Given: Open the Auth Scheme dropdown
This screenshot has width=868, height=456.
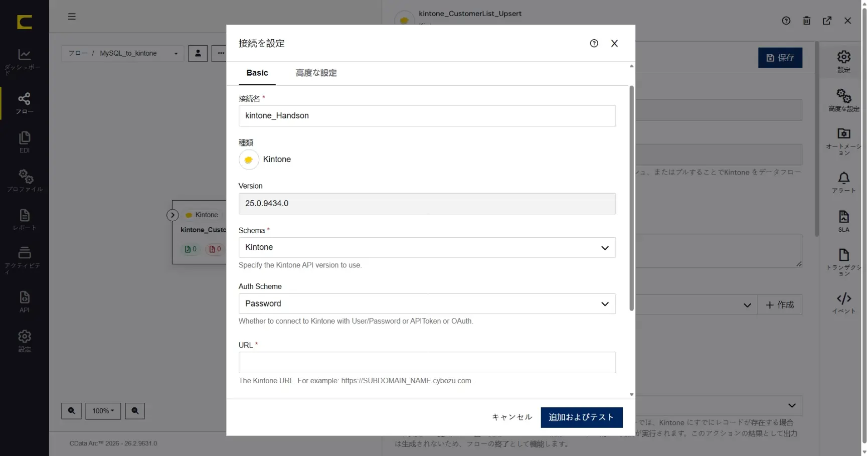Looking at the screenshot, I should click(x=427, y=304).
